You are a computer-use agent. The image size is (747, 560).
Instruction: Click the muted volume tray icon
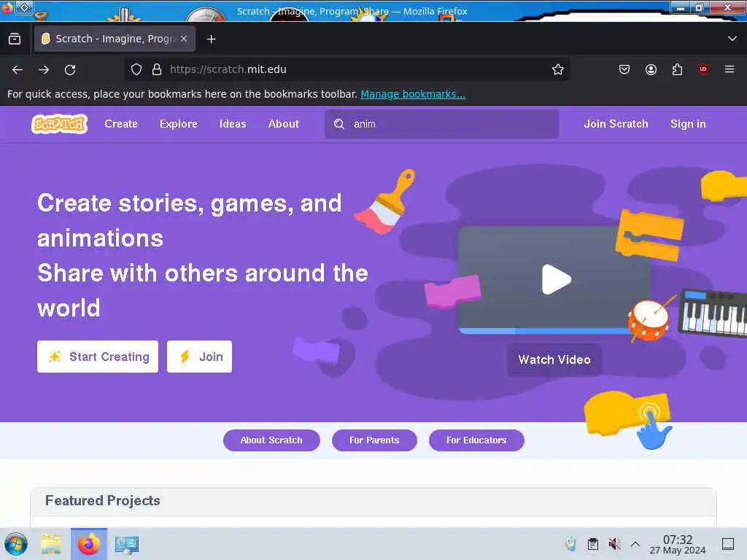click(x=614, y=544)
